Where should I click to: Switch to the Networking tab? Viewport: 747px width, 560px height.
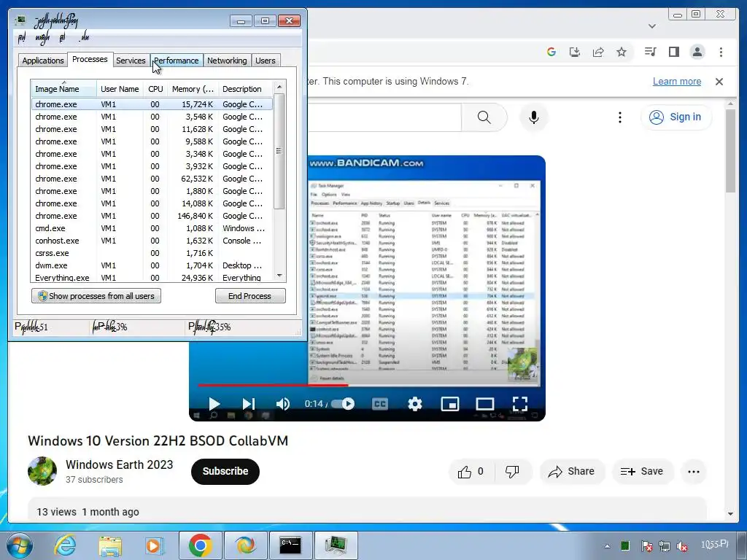point(227,61)
